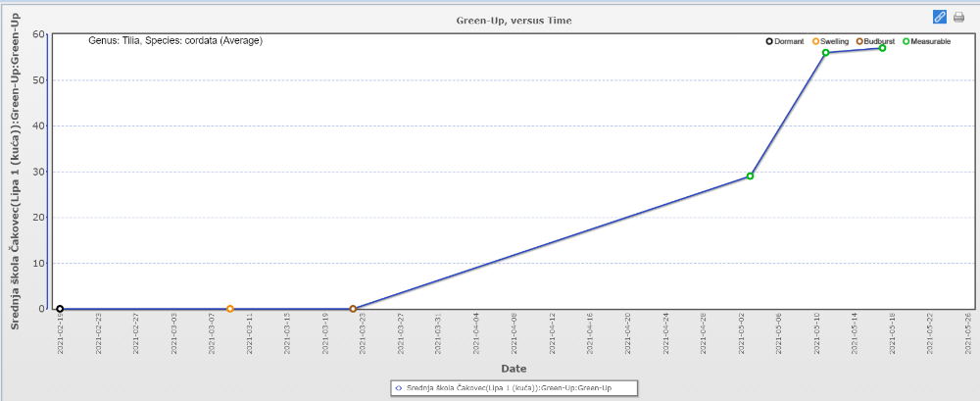Click the printer icon to print chart
This screenshot has height=401, width=980.
[x=958, y=17]
